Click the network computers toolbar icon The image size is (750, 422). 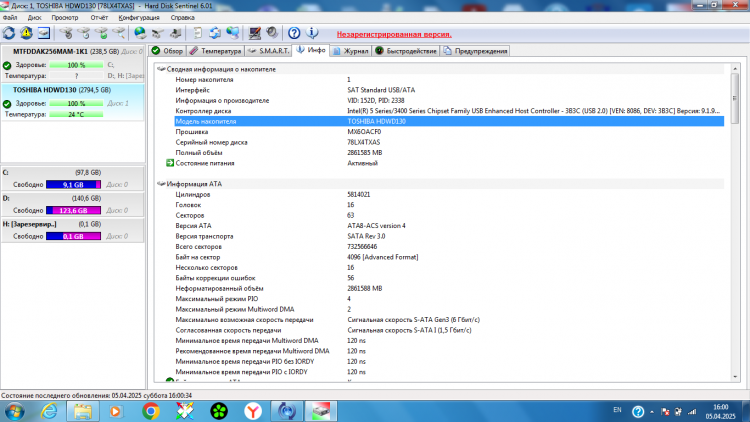[x=232, y=33]
